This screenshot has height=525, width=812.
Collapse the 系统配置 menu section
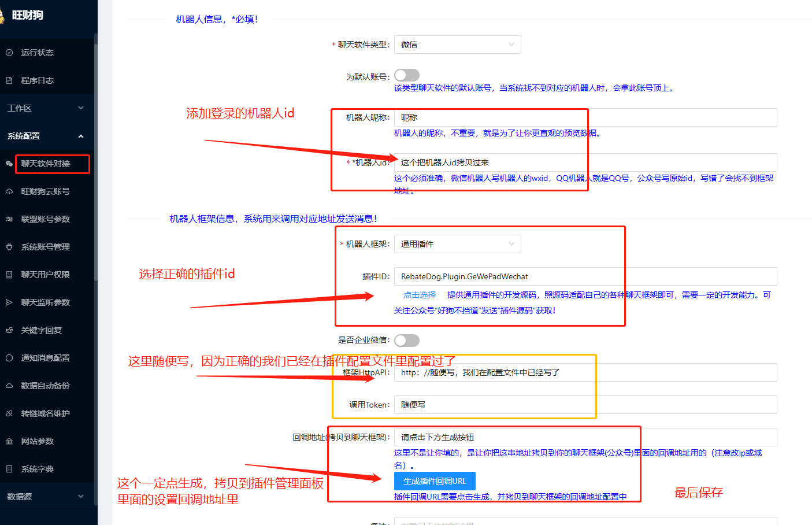pos(46,136)
